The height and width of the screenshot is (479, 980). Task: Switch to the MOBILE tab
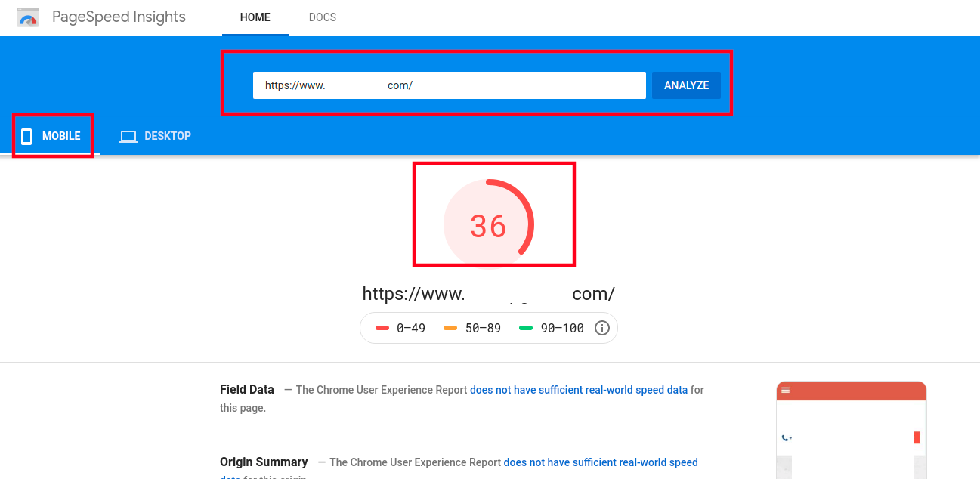52,136
